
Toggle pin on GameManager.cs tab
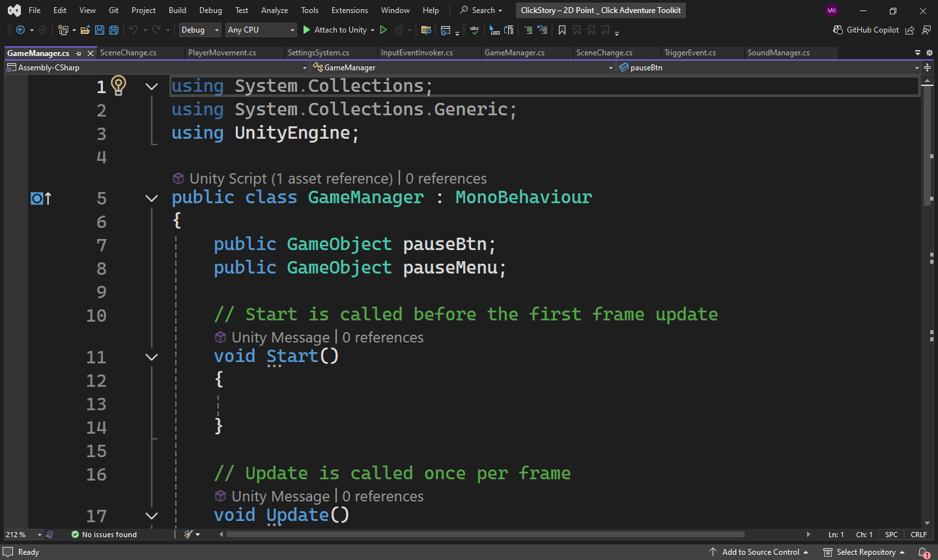[x=79, y=53]
